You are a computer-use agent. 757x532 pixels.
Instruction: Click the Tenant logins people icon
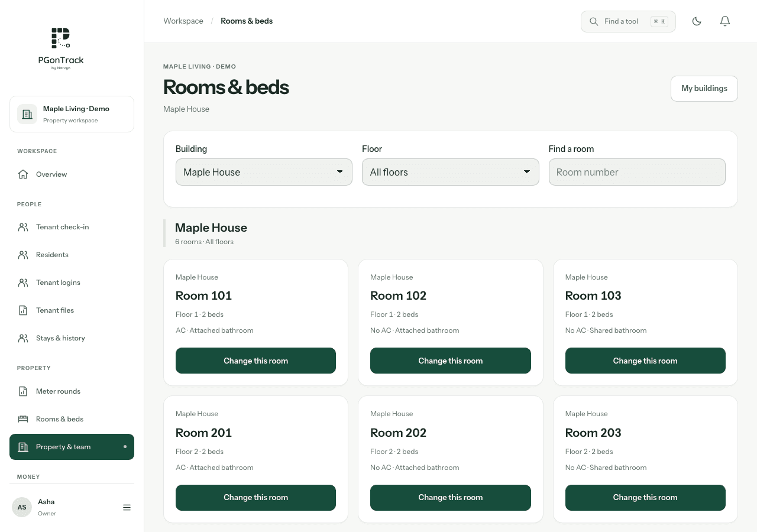tap(23, 283)
